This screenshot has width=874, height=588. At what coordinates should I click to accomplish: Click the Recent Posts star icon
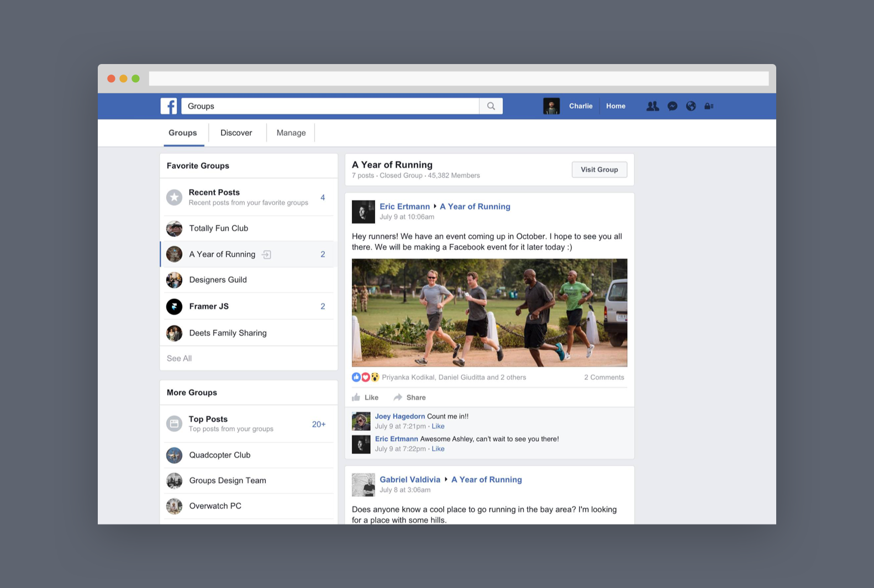point(175,197)
